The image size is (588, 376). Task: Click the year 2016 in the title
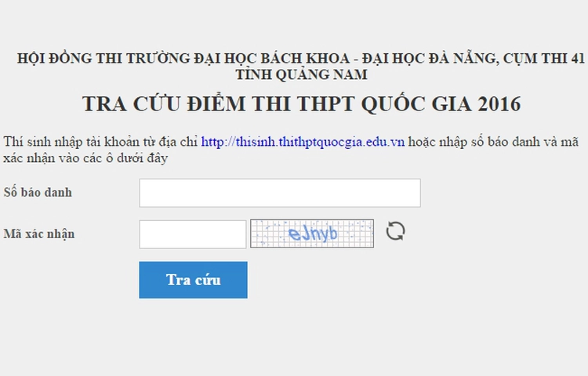[x=498, y=105]
